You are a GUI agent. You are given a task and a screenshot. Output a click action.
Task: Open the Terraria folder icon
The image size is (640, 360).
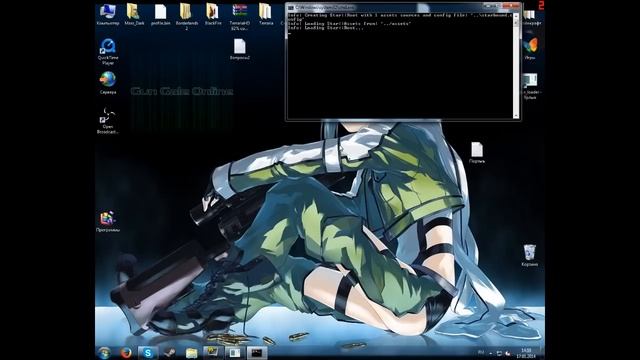click(x=266, y=14)
